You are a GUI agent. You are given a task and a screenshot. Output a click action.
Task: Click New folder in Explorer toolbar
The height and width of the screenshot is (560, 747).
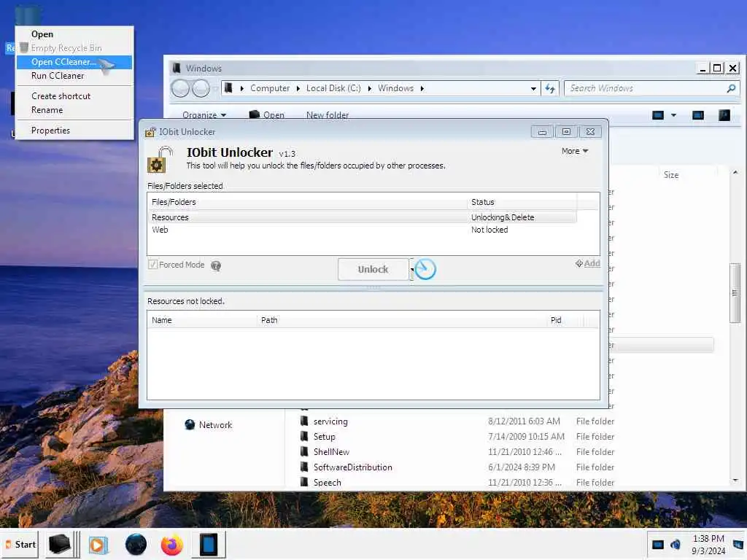(x=328, y=114)
